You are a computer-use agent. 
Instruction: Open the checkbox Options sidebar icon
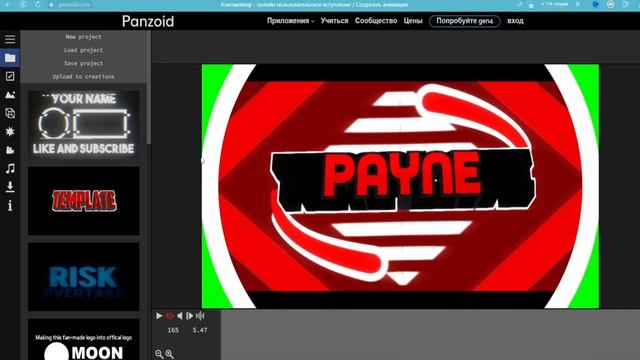(x=10, y=76)
